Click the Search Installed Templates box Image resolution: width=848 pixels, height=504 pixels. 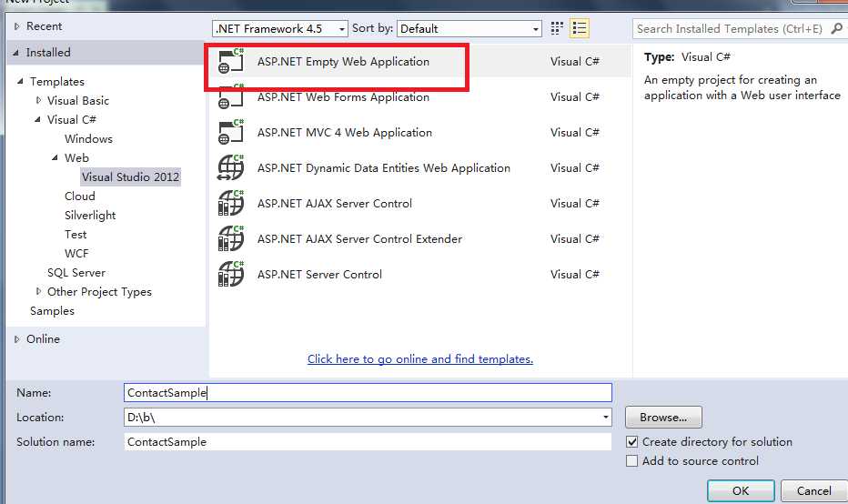point(730,29)
